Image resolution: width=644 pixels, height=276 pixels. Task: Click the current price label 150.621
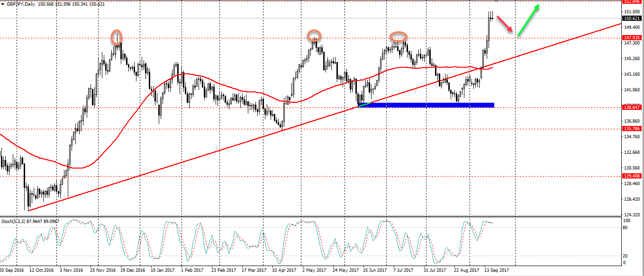pyautogui.click(x=632, y=18)
